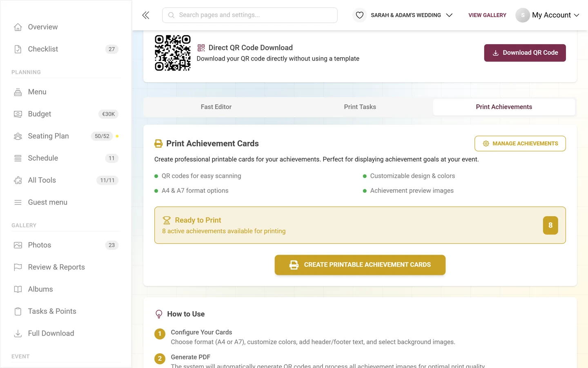Collapse sidebar with double chevron icon
Image resolution: width=588 pixels, height=368 pixels.
[146, 15]
